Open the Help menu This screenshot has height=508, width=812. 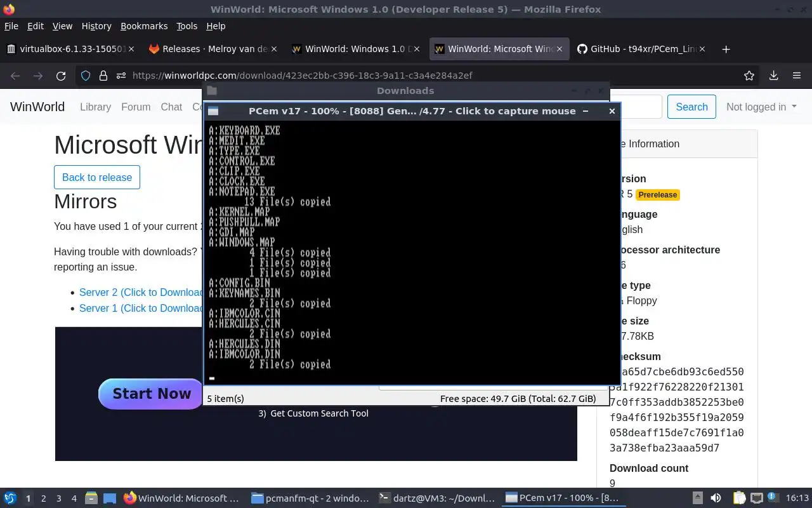(216, 26)
